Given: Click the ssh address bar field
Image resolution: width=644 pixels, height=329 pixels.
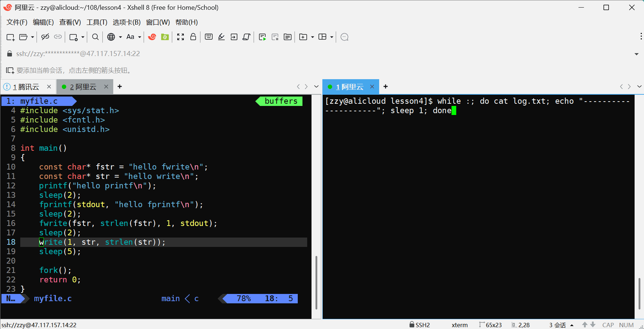Looking at the screenshot, I should (x=322, y=54).
